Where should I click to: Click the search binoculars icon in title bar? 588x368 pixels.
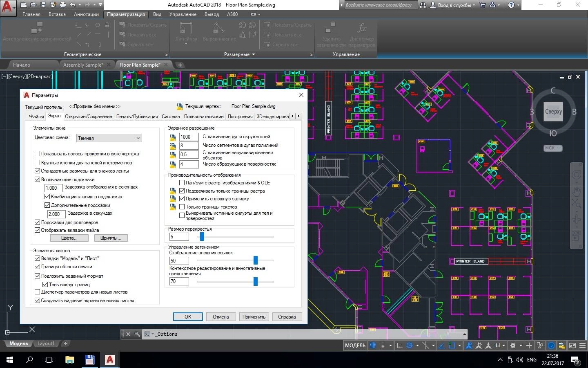pos(423,5)
